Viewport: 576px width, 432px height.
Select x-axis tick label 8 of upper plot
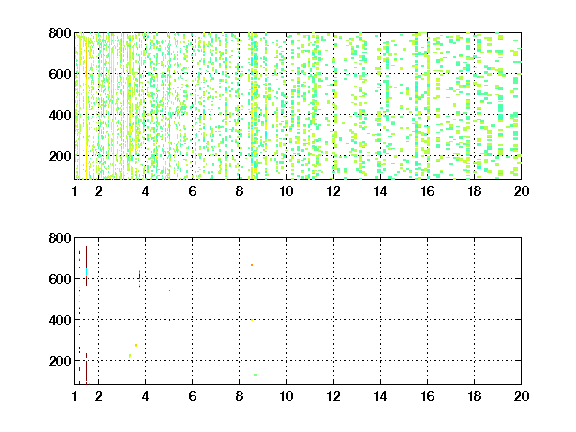[240, 191]
